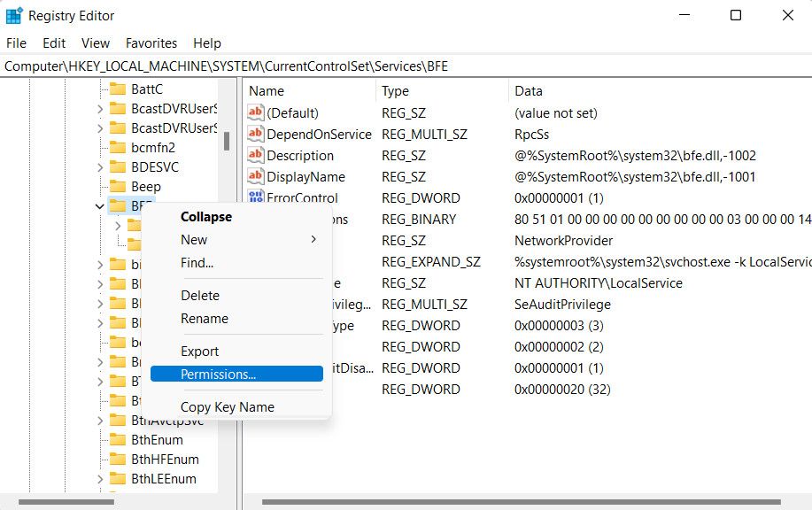The height and width of the screenshot is (510, 812).
Task: Select the DependOnService value name
Action: coord(319,134)
